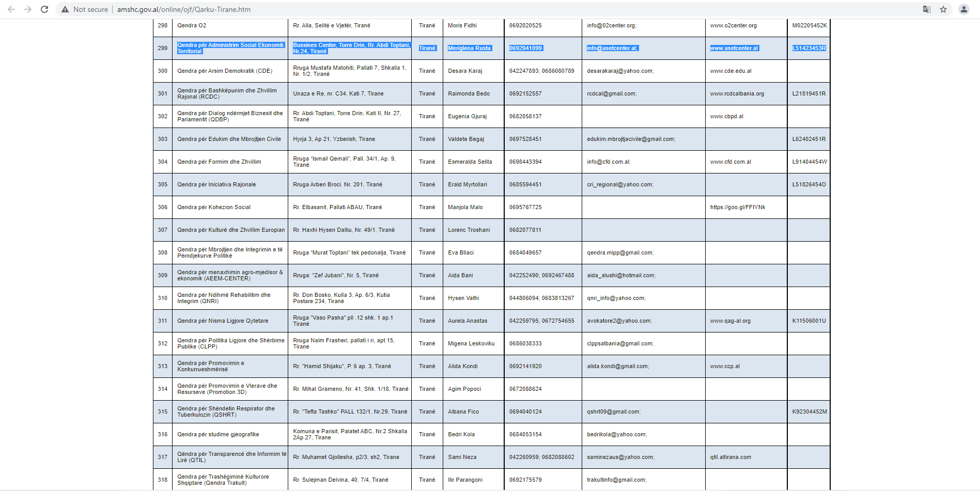Click the www.cde.edu.al website entry
This screenshot has width=980, height=491.
pos(730,71)
